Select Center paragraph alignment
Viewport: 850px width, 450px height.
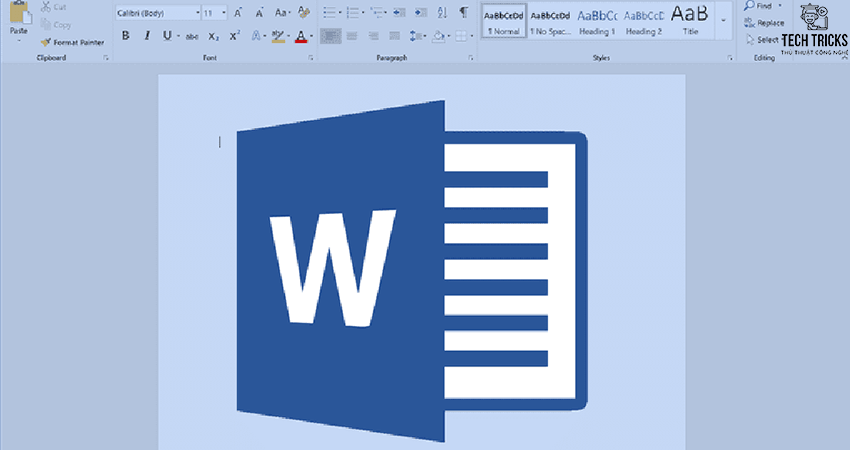tap(352, 36)
